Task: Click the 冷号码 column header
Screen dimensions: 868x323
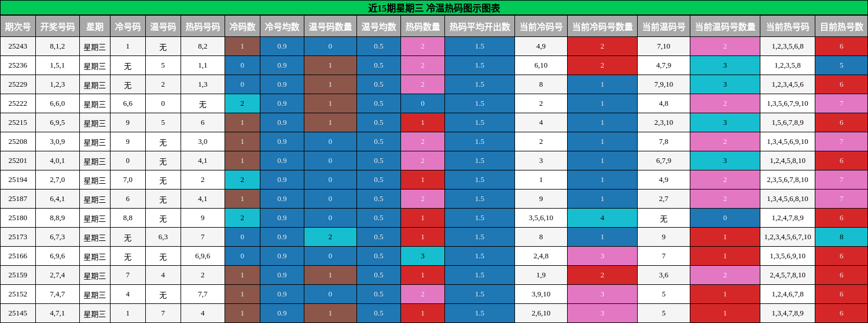Action: pyautogui.click(x=128, y=26)
